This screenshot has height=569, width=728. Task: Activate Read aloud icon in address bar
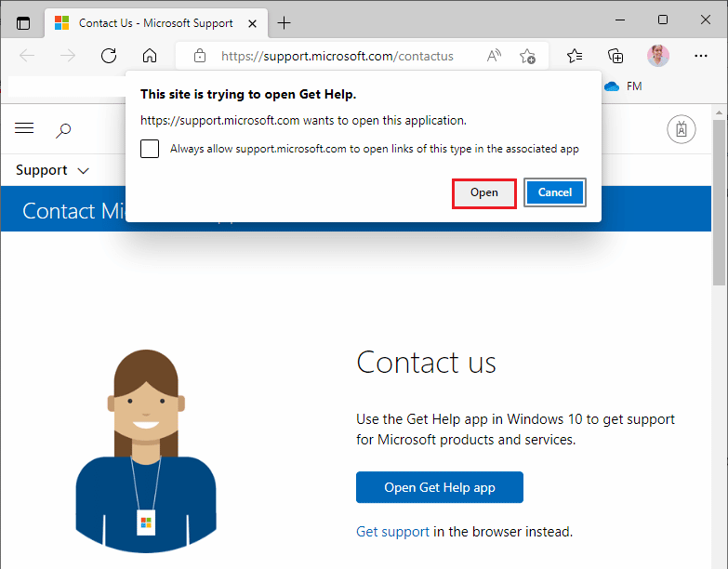[x=494, y=56]
